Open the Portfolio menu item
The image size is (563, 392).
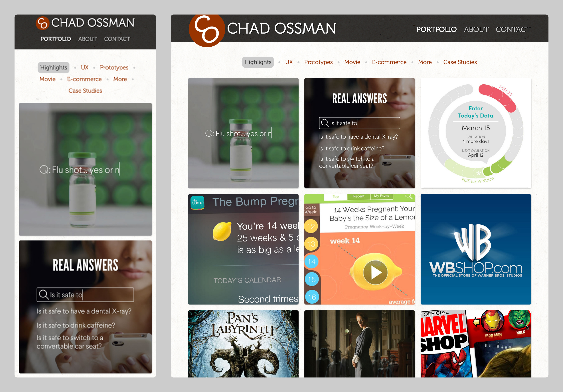pyautogui.click(x=436, y=29)
